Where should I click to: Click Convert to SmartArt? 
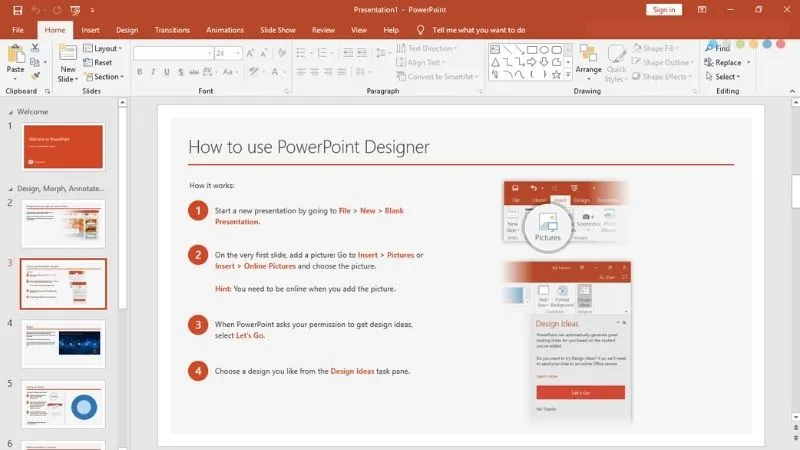pos(438,77)
